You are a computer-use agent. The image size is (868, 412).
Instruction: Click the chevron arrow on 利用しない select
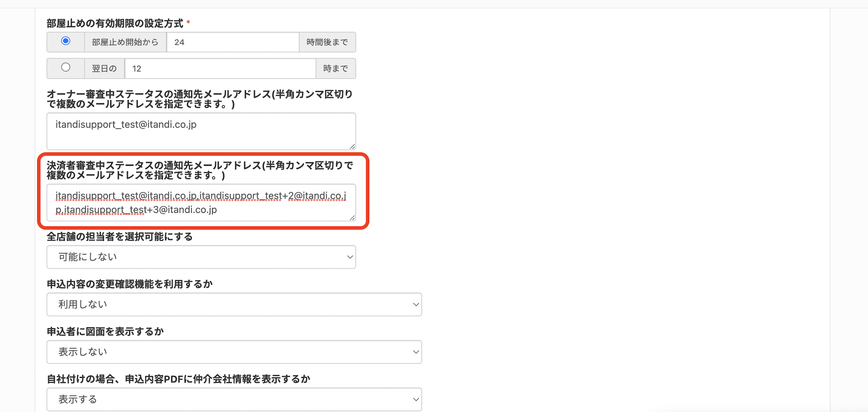[416, 305]
